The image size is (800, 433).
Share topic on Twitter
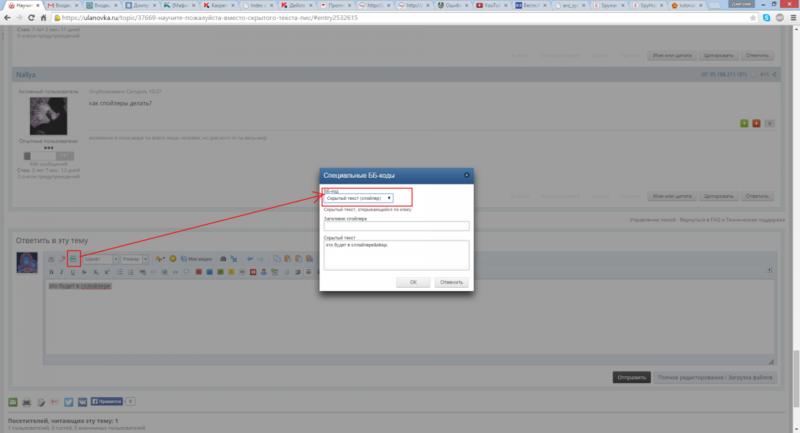[x=68, y=402]
